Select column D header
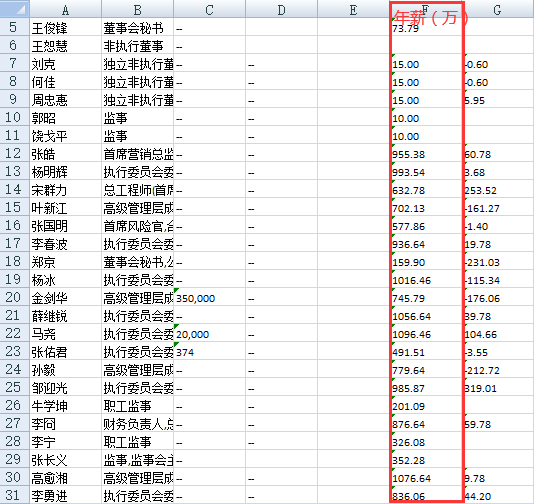Viewport: 534px width, 504px height. coord(282,9)
